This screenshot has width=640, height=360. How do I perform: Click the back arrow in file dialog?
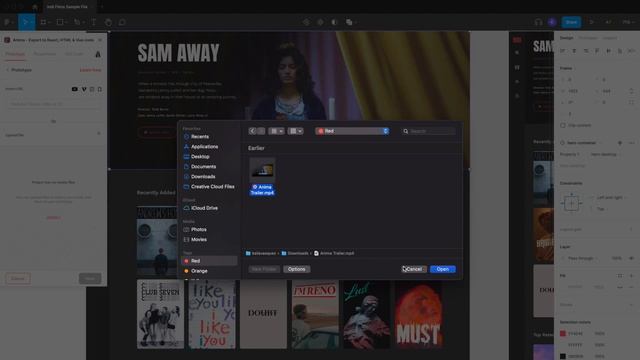pos(252,131)
